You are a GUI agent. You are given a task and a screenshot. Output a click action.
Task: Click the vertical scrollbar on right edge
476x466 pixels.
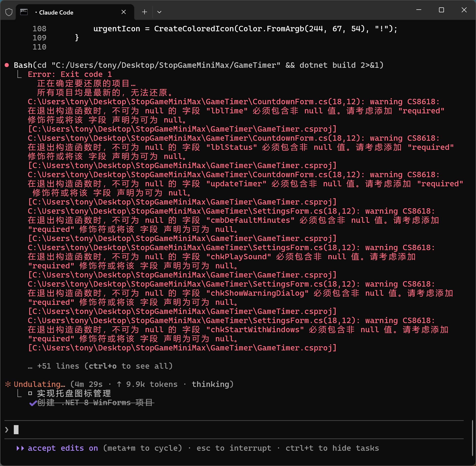(x=472, y=437)
